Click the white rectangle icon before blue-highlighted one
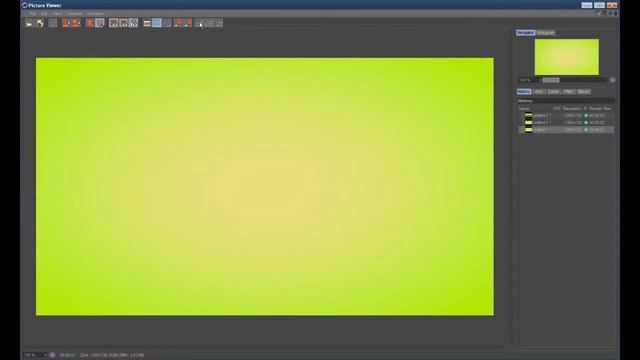 (147, 23)
